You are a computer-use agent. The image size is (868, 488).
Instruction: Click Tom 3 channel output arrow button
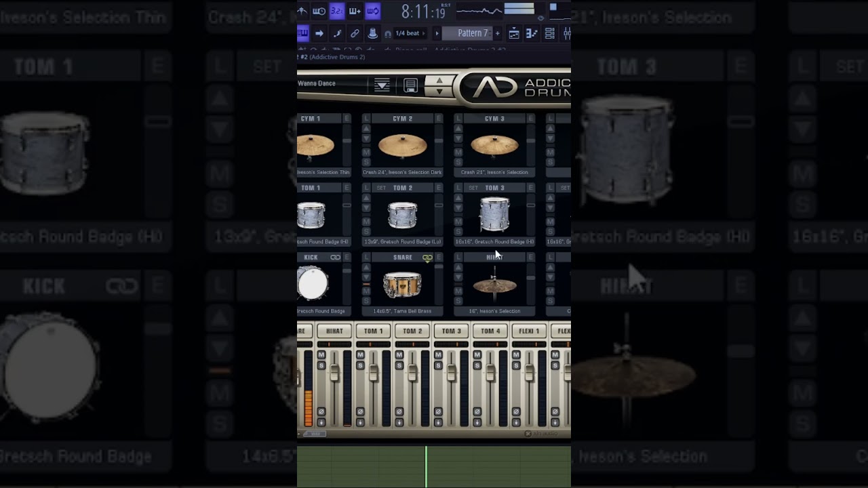pyautogui.click(x=438, y=422)
